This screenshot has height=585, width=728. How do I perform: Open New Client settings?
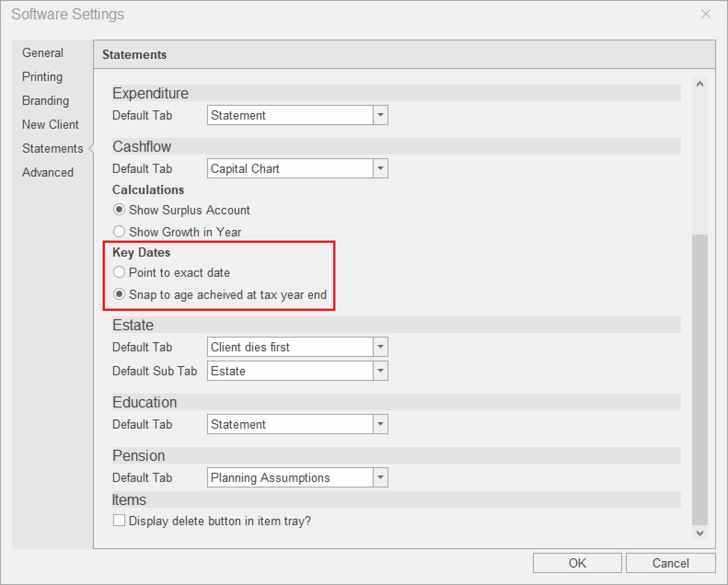pyautogui.click(x=50, y=125)
